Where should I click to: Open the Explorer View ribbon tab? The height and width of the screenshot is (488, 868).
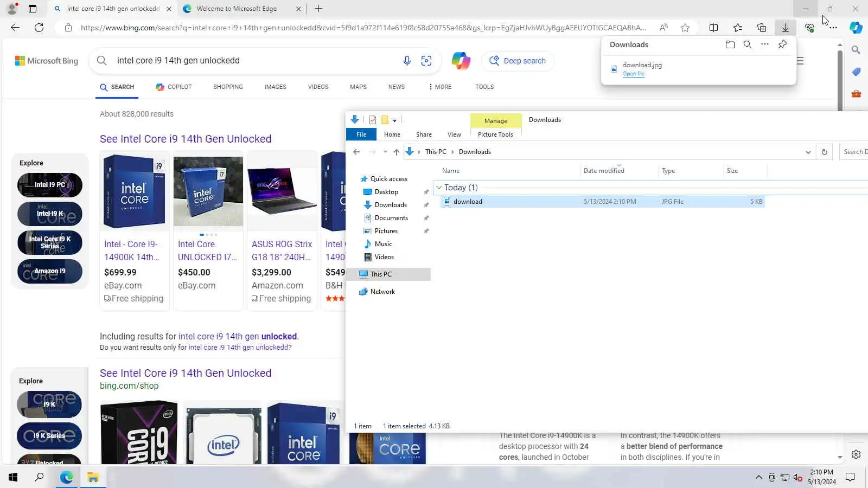(x=454, y=134)
